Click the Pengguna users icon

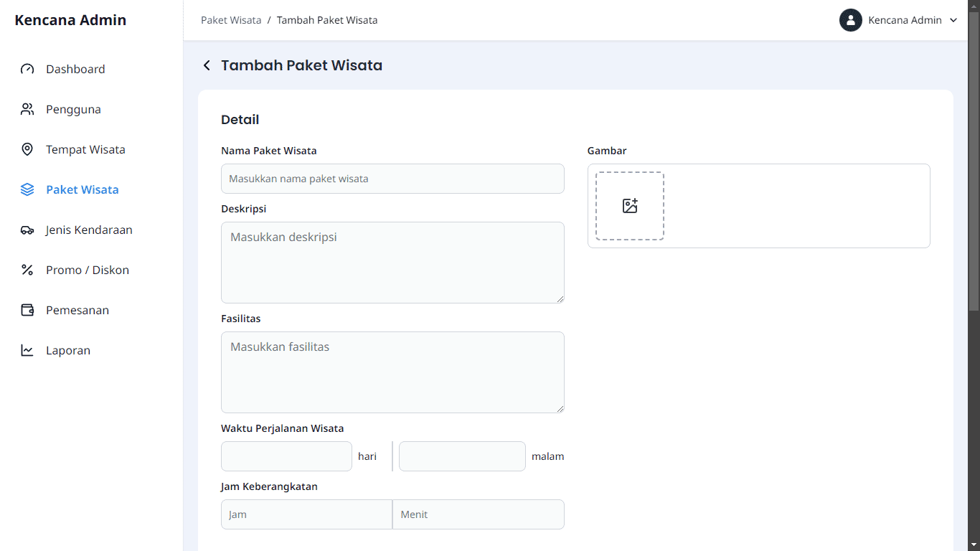click(27, 110)
